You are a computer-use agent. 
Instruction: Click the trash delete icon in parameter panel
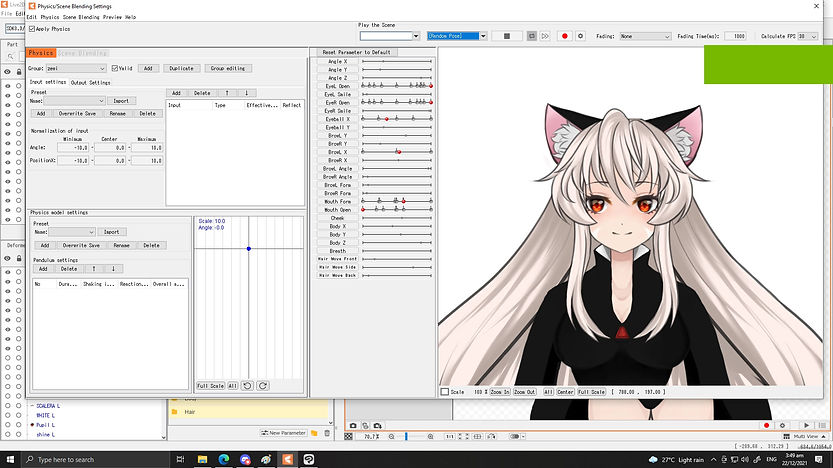327,433
